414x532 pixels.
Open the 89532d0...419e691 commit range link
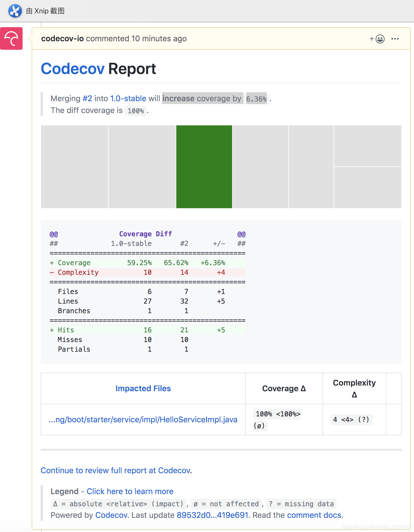(x=212, y=515)
